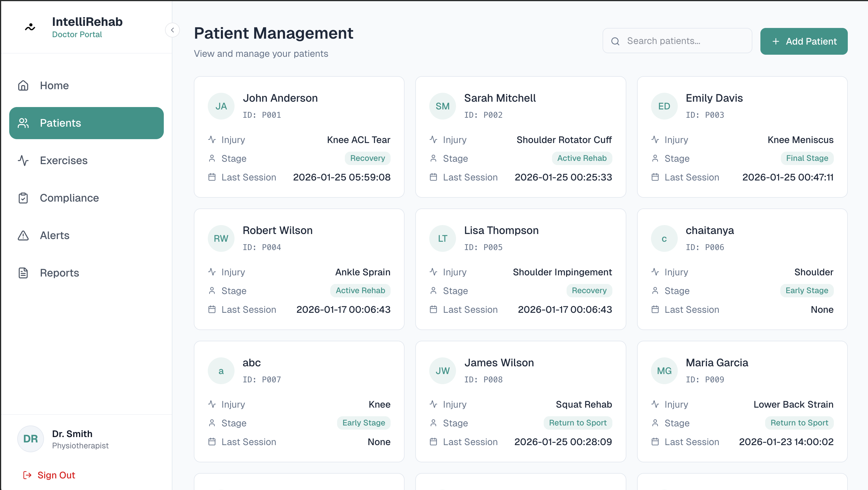
Task: Select the Patients sidebar item
Action: point(86,123)
